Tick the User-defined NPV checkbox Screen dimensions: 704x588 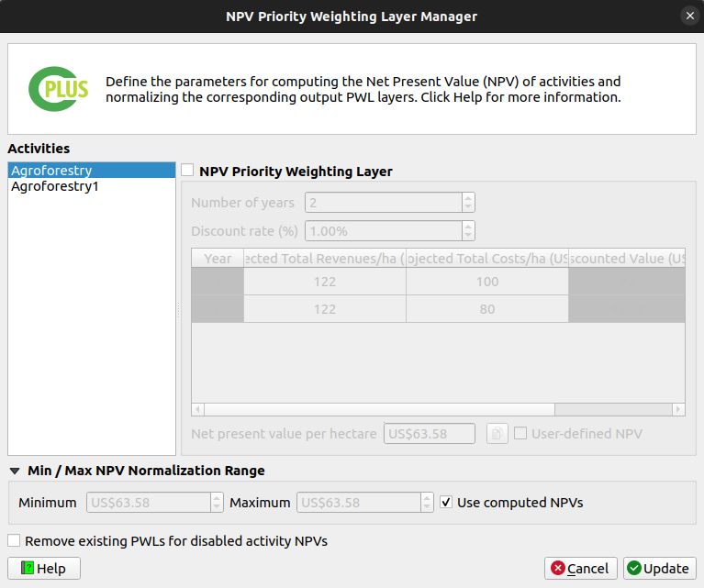(x=520, y=433)
